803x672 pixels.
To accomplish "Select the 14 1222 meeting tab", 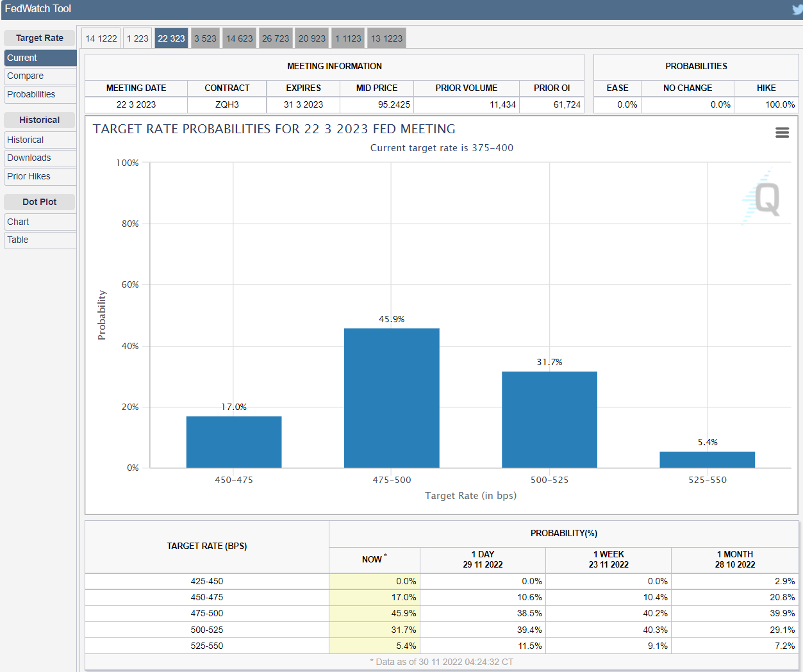I will tap(101, 38).
